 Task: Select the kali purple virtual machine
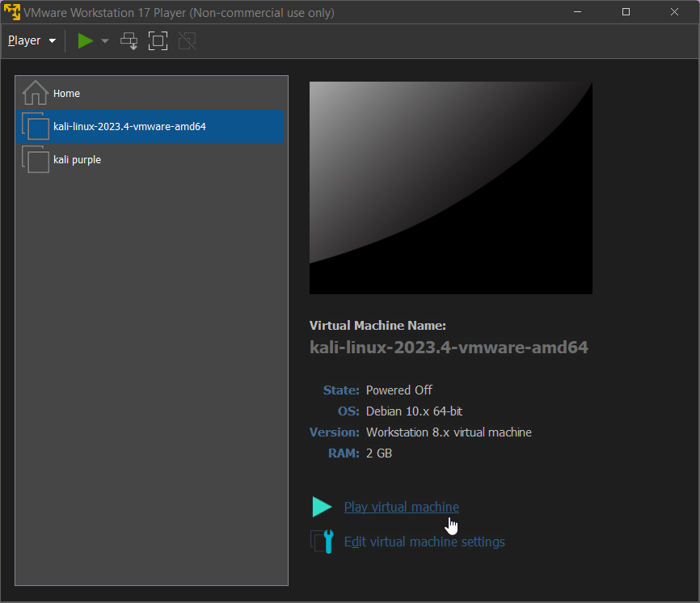tap(150, 160)
